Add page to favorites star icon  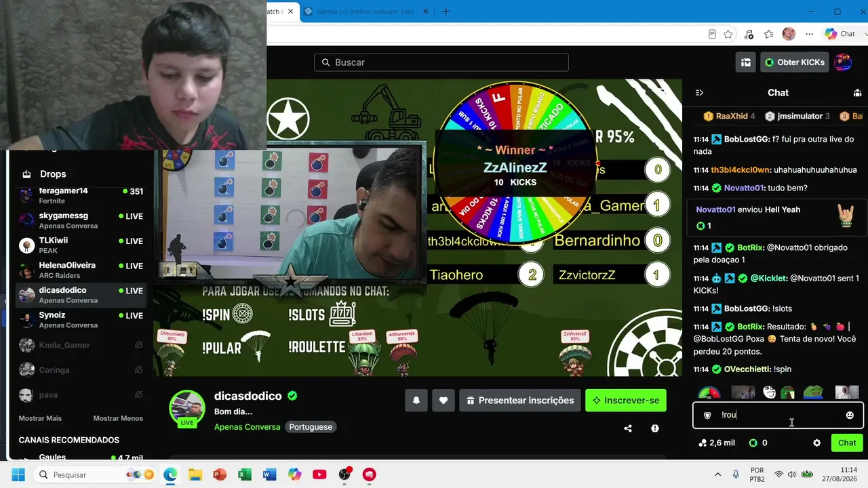click(728, 34)
